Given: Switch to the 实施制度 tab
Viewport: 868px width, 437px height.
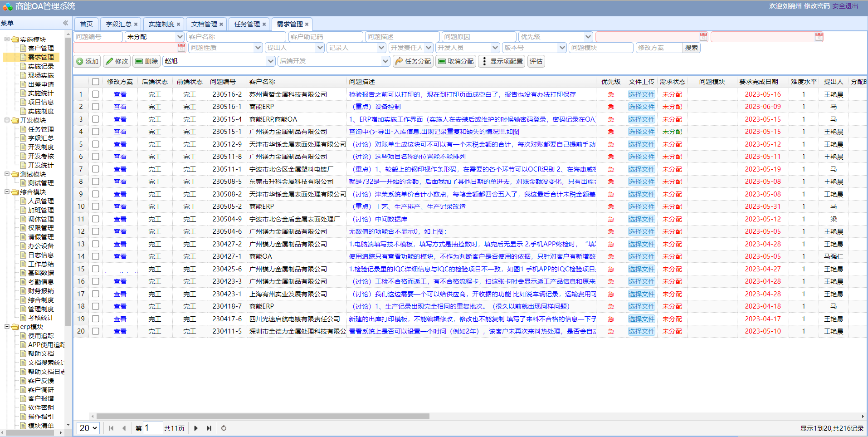Looking at the screenshot, I should coord(161,24).
